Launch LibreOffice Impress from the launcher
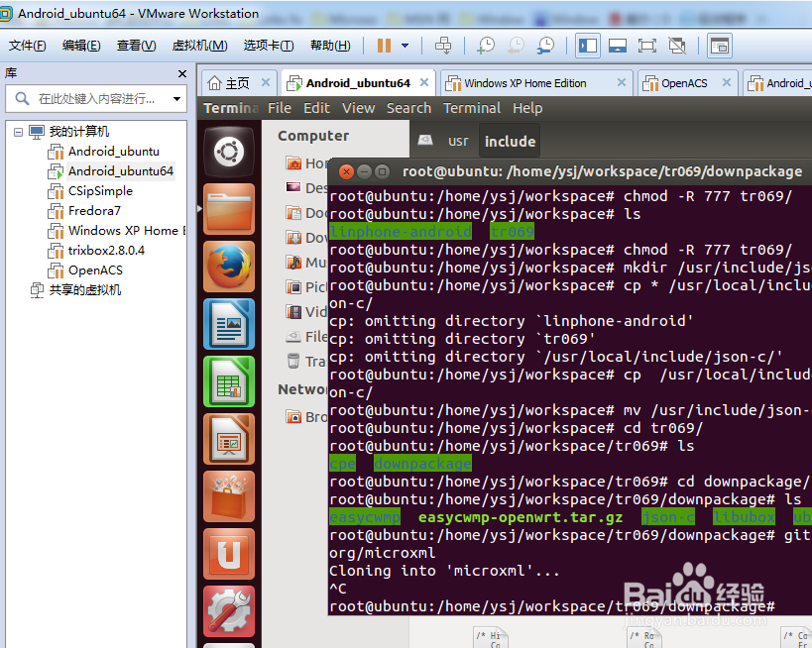Viewport: 812px width, 648px height. (x=229, y=439)
